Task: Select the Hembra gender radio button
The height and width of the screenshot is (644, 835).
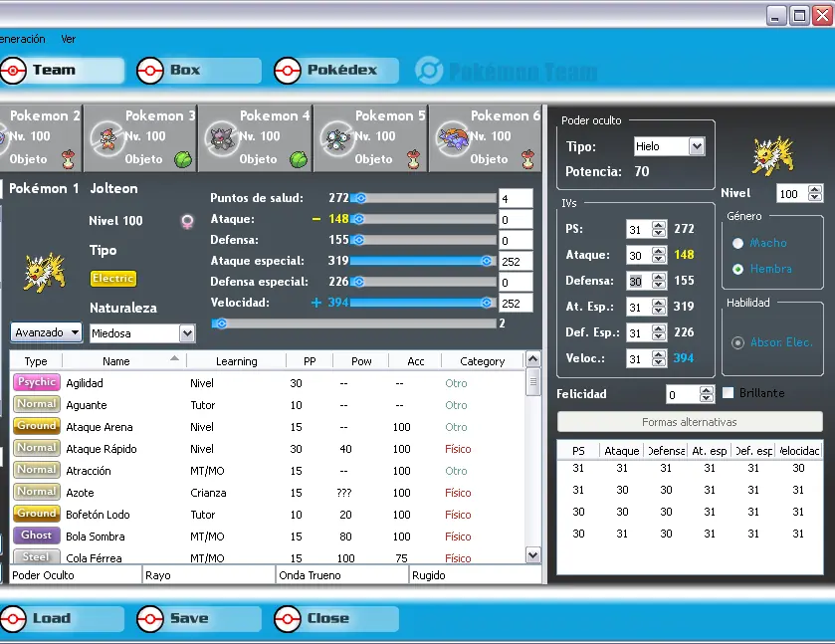Action: click(x=737, y=269)
